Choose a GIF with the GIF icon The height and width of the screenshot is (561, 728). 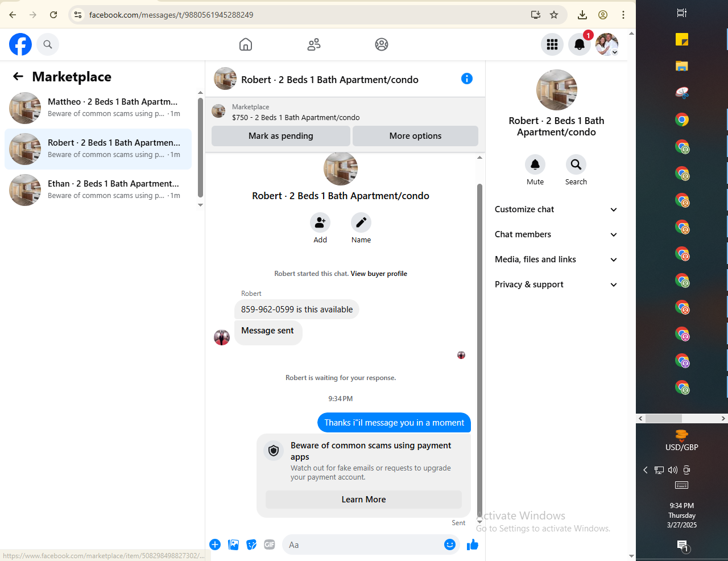pyautogui.click(x=270, y=544)
